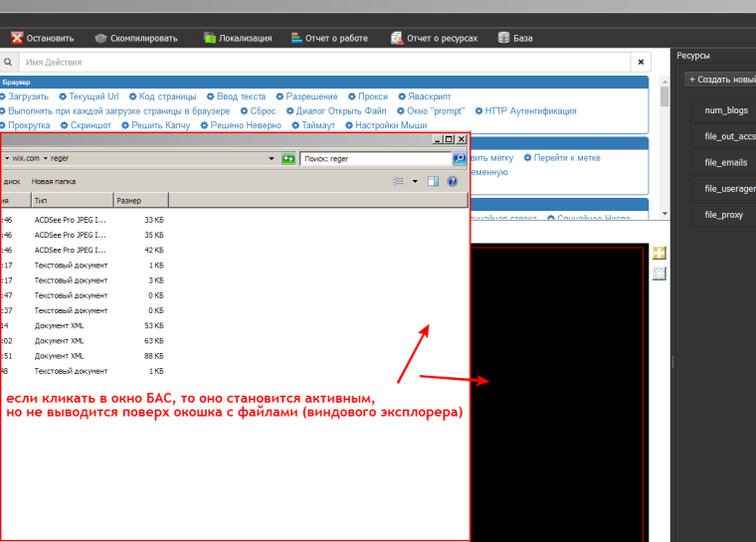Image resolution: width=756 pixels, height=542 pixels.
Task: Expand the explorer address bar history dropdown
Action: (x=272, y=158)
